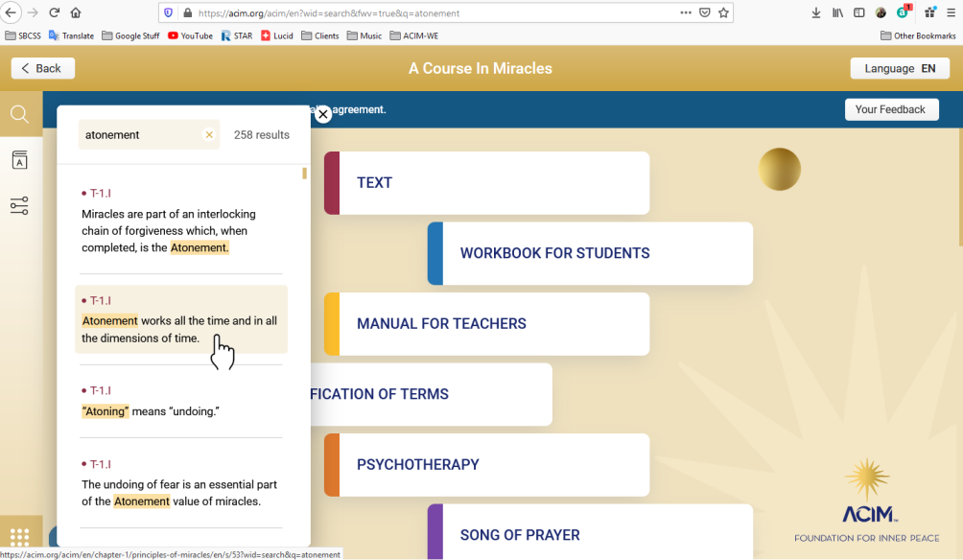Open the apps grid icon at bottom left
This screenshot has width=963, height=560.
19,537
